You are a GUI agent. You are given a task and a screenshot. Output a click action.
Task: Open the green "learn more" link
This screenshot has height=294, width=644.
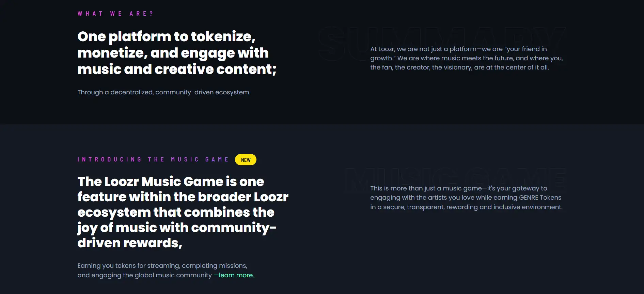pos(236,275)
